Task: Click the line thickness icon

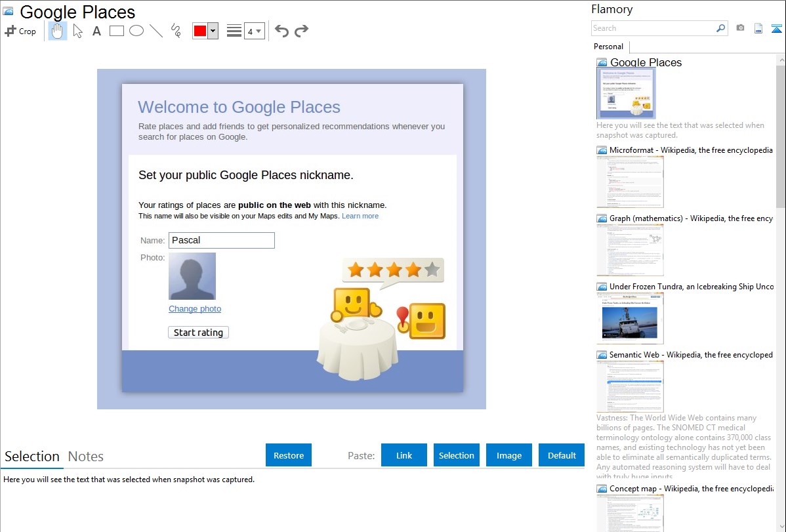Action: click(x=234, y=31)
